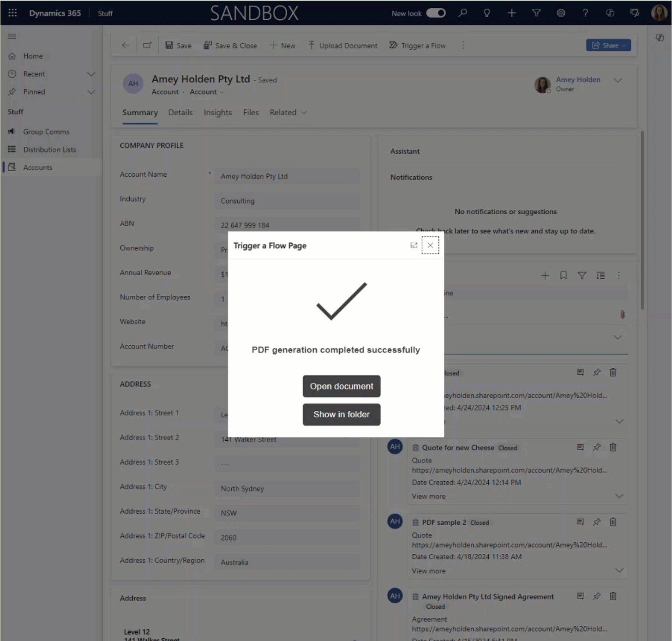Viewport: 672px width, 641px height.
Task: Click the back arrow in command bar
Action: (x=126, y=45)
